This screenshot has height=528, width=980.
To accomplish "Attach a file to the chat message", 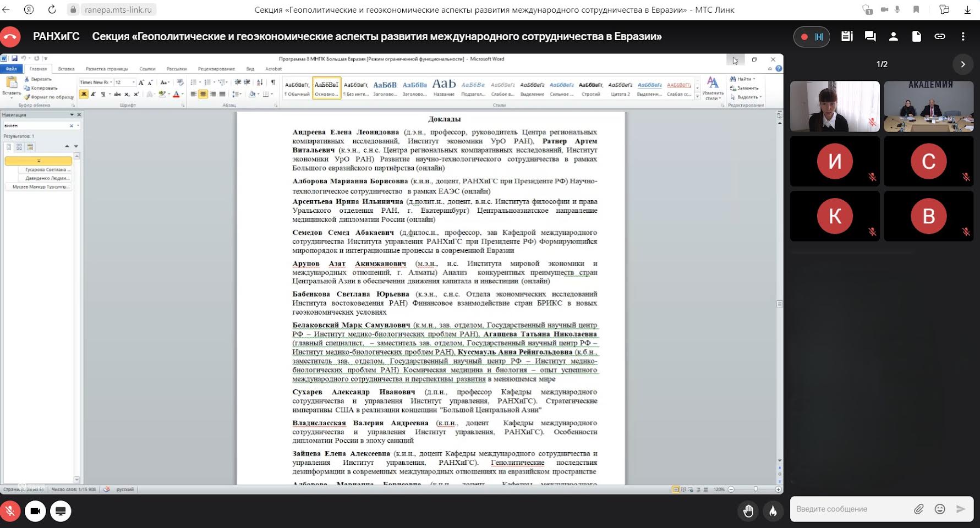I will (x=918, y=509).
